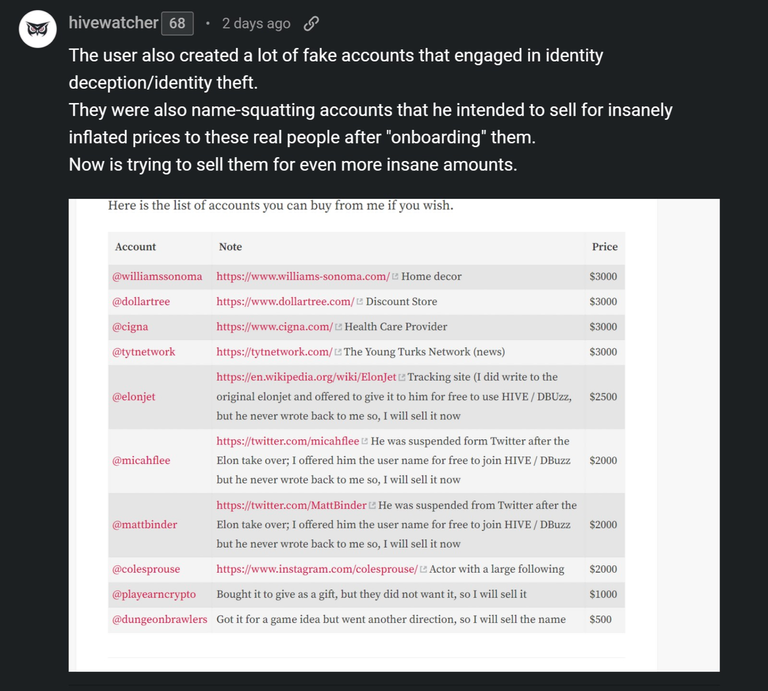Click the hivewatcher owl avatar
The width and height of the screenshot is (768, 691).
(38, 29)
